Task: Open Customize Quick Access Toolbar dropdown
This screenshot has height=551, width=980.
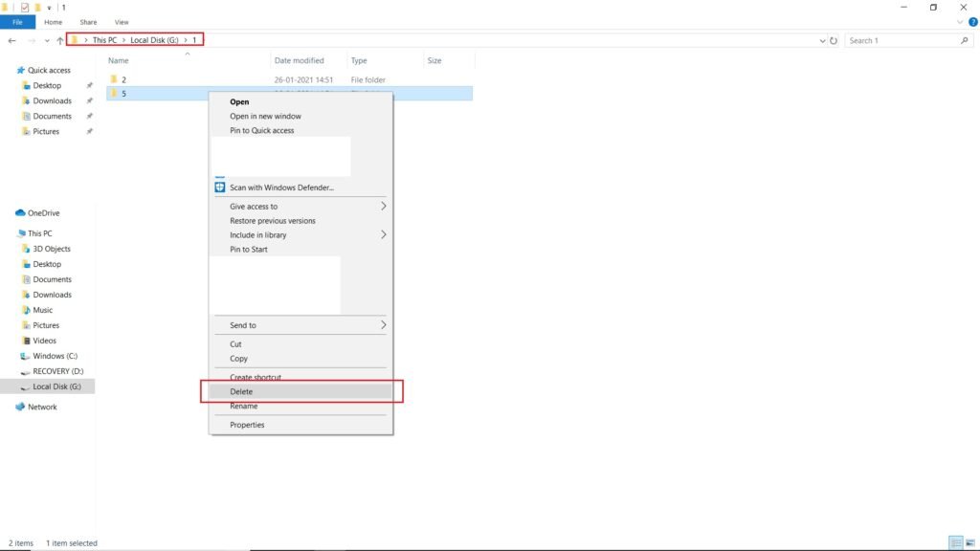Action: click(49, 8)
